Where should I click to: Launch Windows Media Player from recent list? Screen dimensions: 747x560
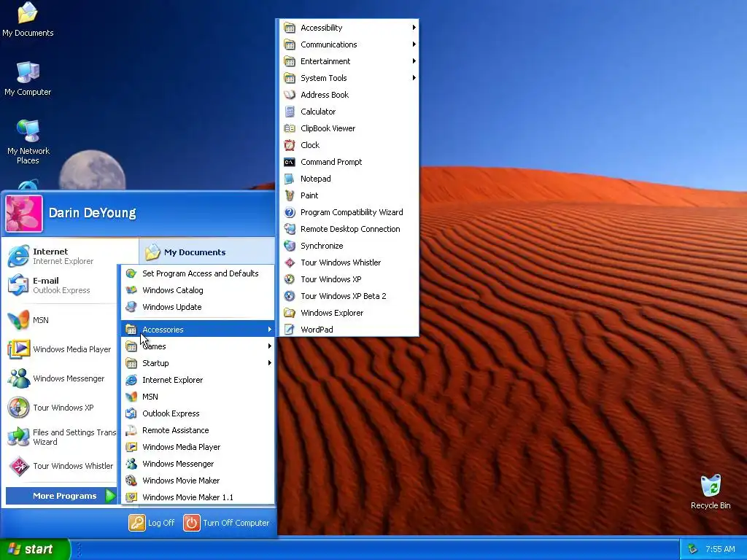(x=61, y=349)
